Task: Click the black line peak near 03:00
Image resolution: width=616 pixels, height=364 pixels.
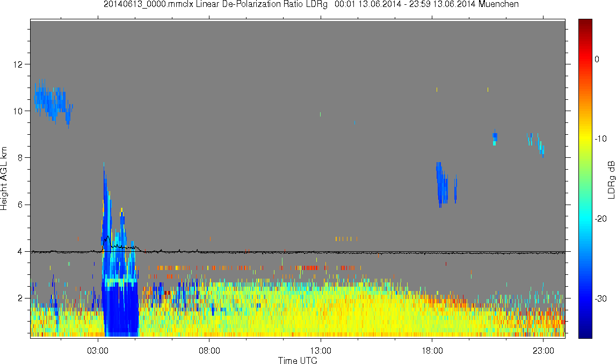Action: point(107,237)
